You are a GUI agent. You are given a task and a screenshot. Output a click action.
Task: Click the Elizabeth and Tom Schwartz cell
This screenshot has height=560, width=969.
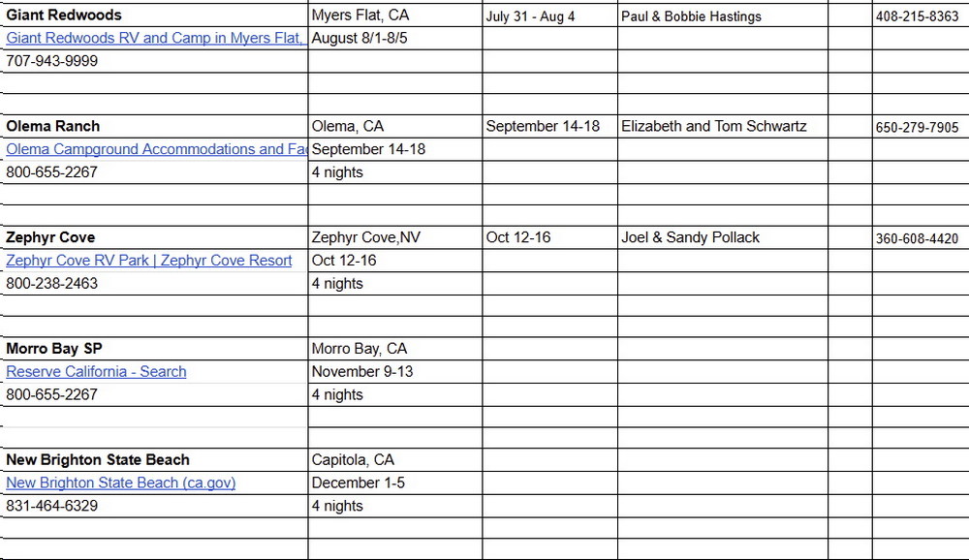coord(714,126)
